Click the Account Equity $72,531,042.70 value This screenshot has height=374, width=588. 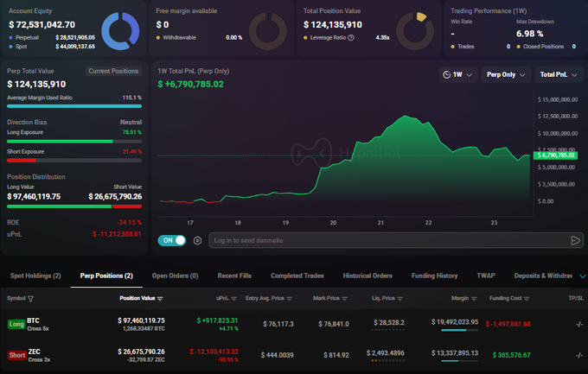42,25
